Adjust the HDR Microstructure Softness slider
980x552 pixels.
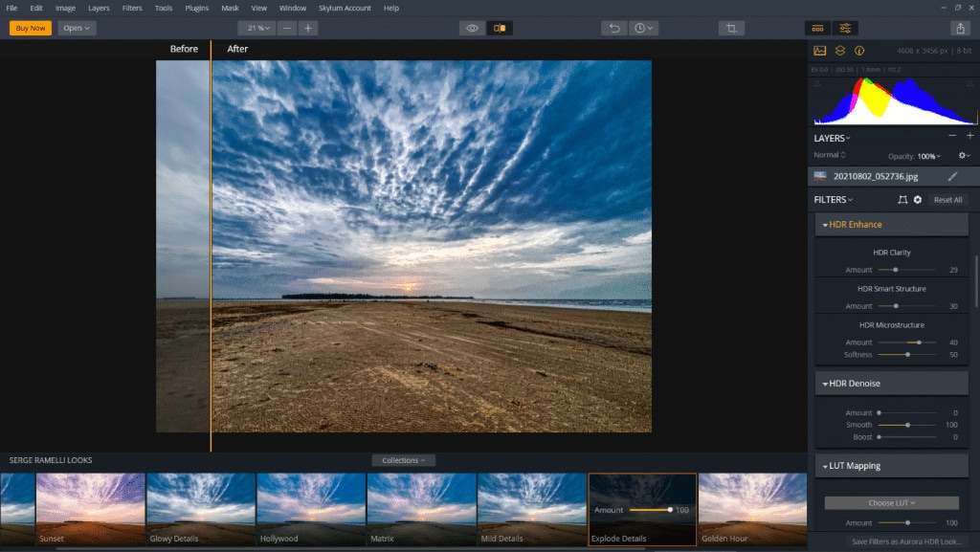click(907, 355)
